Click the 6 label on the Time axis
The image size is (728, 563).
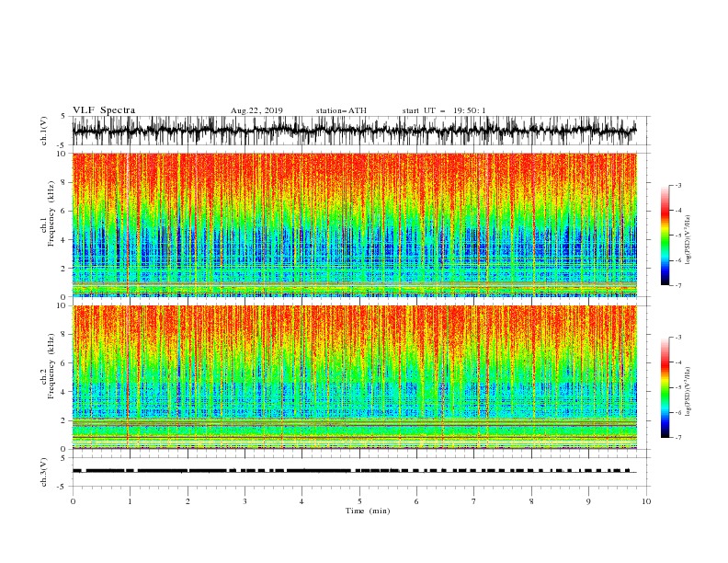coord(417,501)
